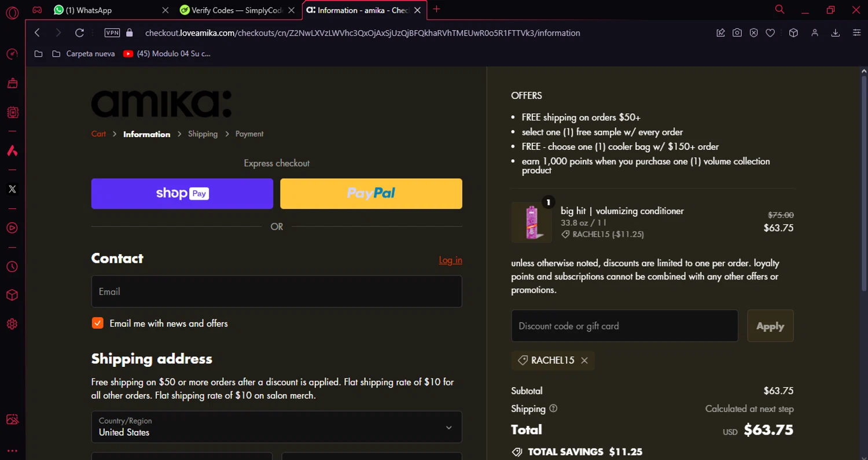Open GX Cleaner broom icon in sidebar
Screen dimensions: 868x460
tap(12, 83)
